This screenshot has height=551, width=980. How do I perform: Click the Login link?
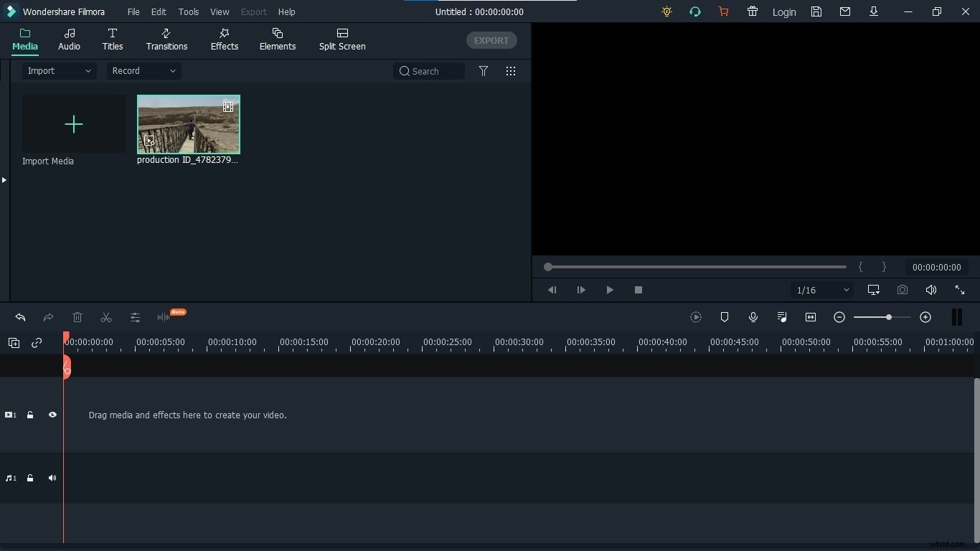784,12
